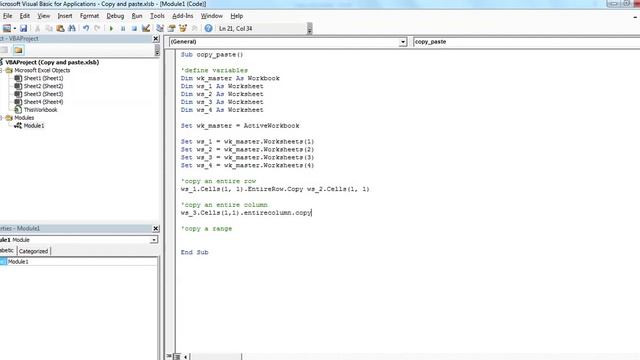This screenshot has width=640, height=360.
Task: Click the 'End Sub' line
Action: (195, 253)
